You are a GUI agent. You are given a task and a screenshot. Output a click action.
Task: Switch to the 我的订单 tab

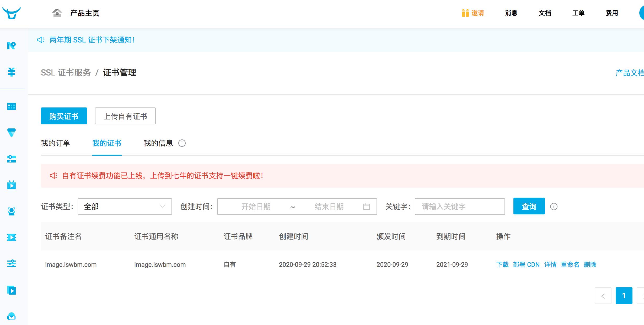pos(55,143)
